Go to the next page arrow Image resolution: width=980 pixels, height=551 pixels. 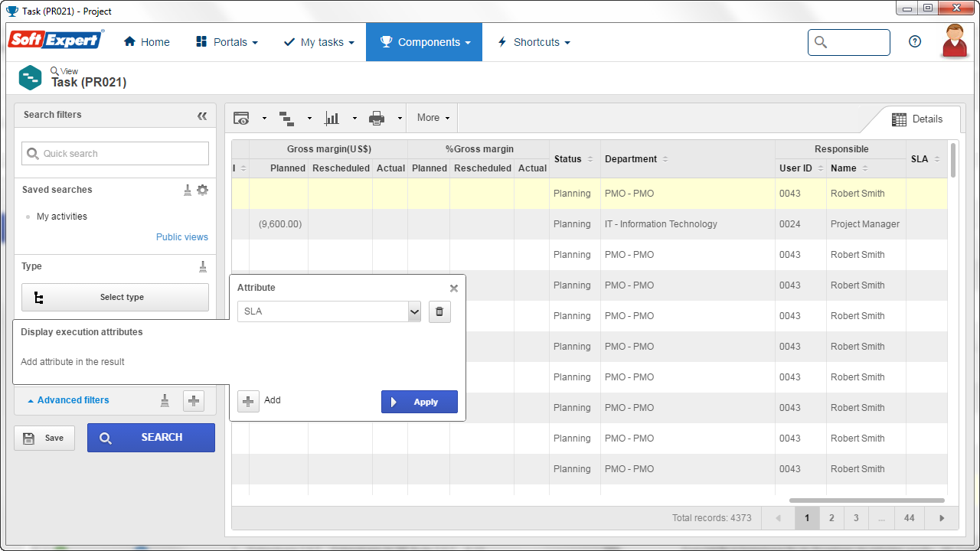[x=942, y=518]
